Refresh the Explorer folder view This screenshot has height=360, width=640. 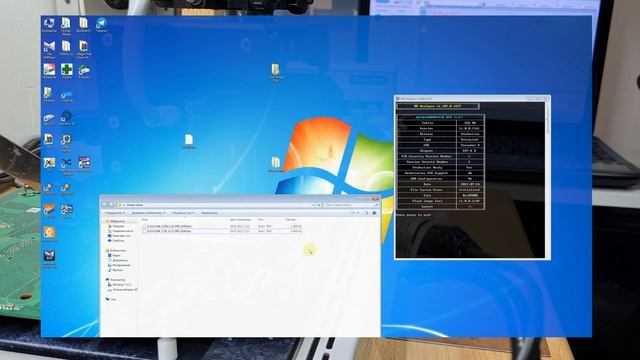[318, 205]
